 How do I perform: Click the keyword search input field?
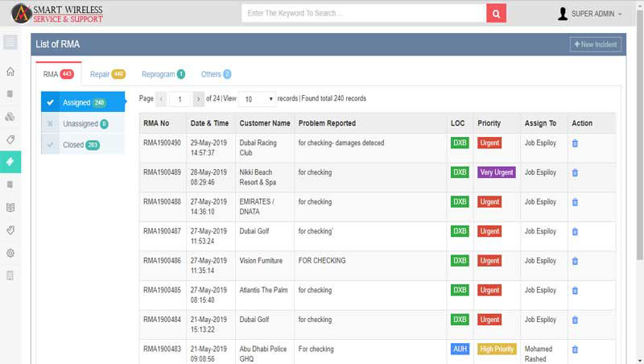364,13
